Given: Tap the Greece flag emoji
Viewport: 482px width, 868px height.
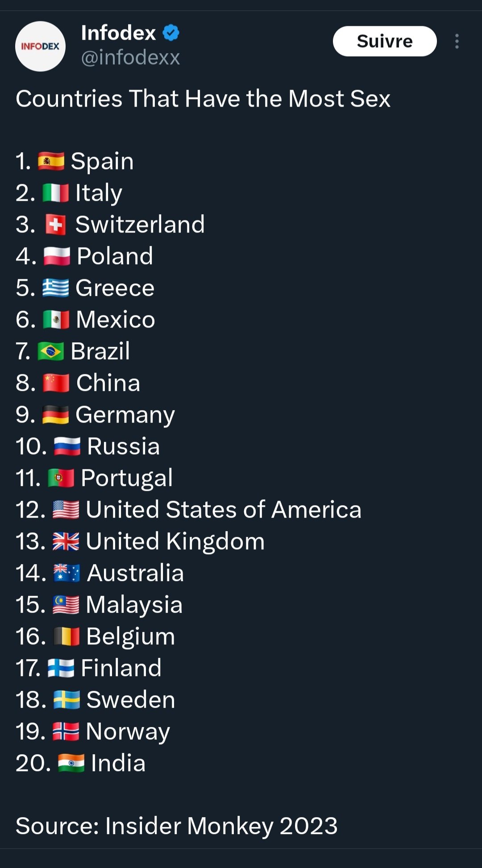Looking at the screenshot, I should click(x=56, y=288).
